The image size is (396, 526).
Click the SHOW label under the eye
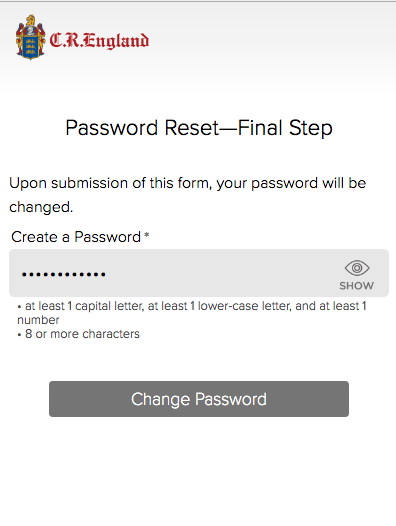[x=356, y=286]
